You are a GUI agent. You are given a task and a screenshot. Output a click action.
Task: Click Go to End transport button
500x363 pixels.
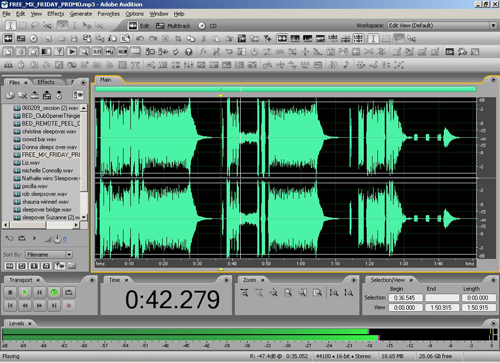point(54,305)
